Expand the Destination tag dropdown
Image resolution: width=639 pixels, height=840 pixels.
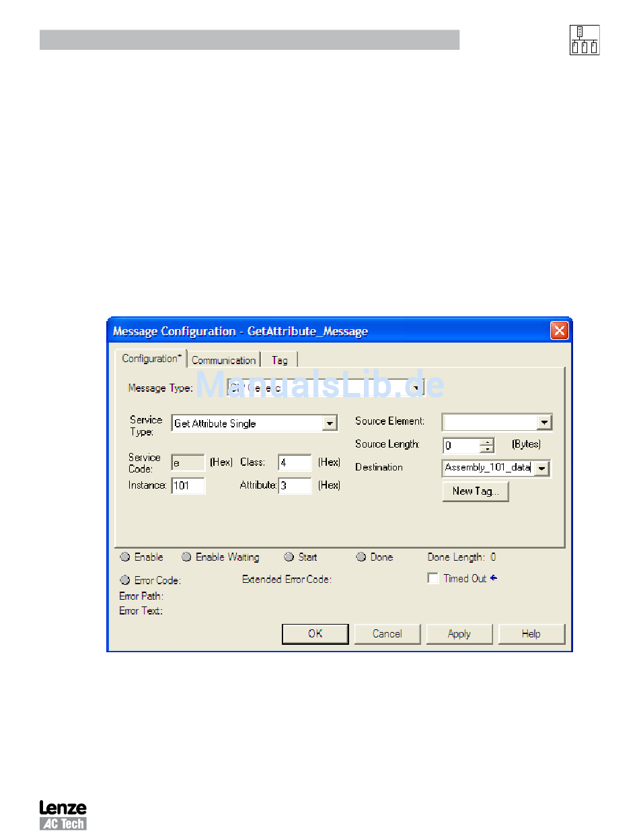pyautogui.click(x=542, y=468)
